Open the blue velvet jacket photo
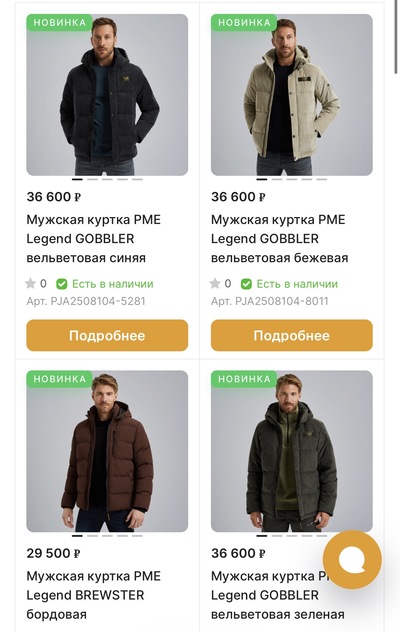Viewport: 400px width, 632px height. (x=107, y=95)
